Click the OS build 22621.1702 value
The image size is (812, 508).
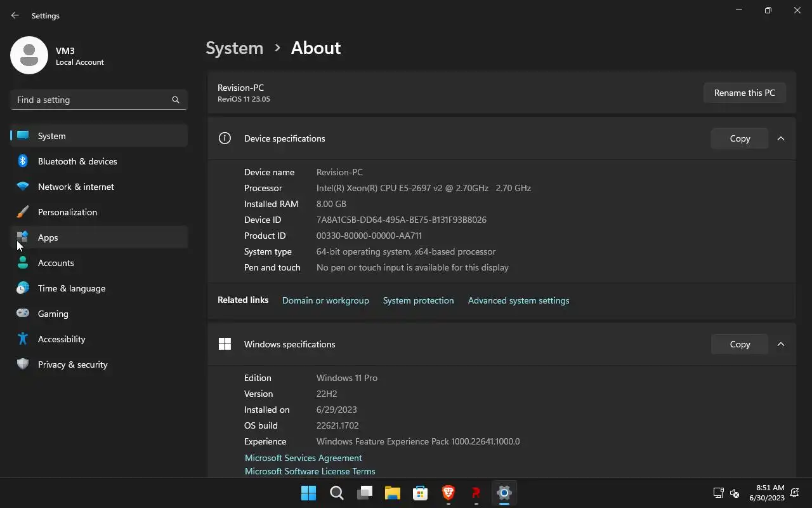point(337,425)
